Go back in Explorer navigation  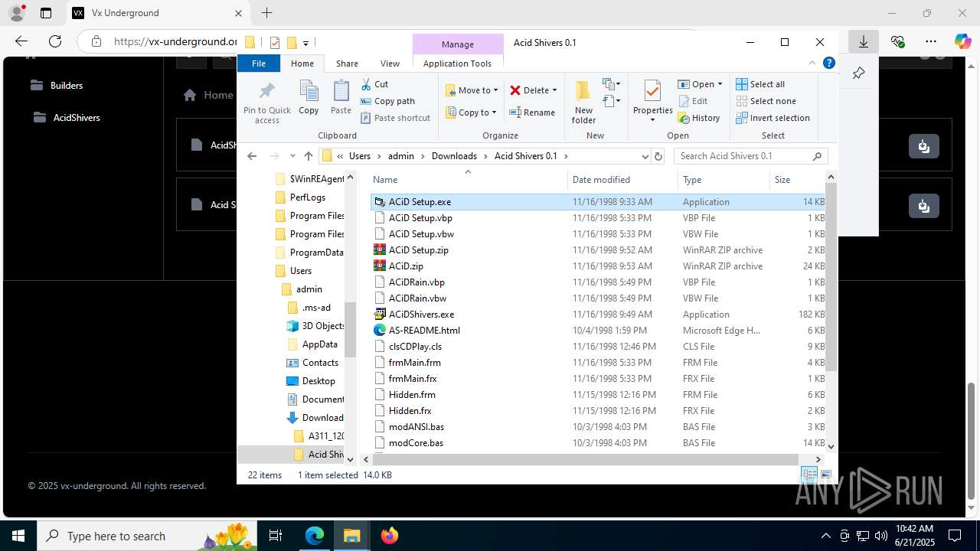pyautogui.click(x=252, y=156)
